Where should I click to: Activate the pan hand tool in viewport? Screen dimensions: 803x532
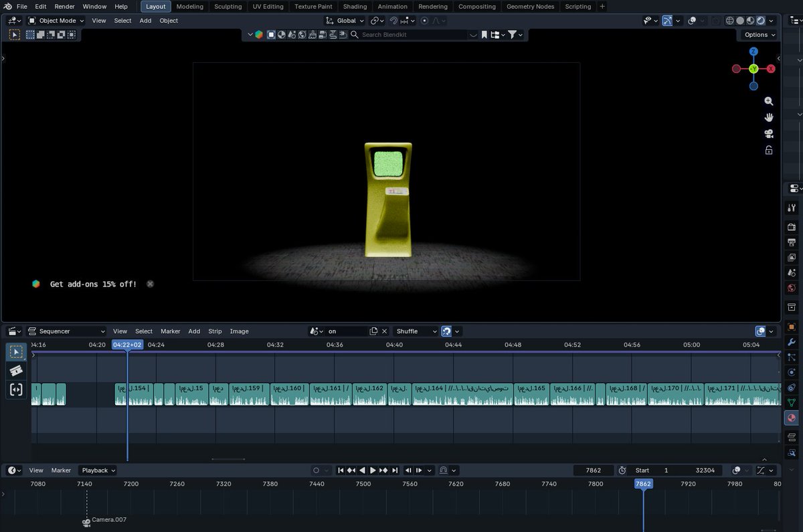tap(769, 117)
